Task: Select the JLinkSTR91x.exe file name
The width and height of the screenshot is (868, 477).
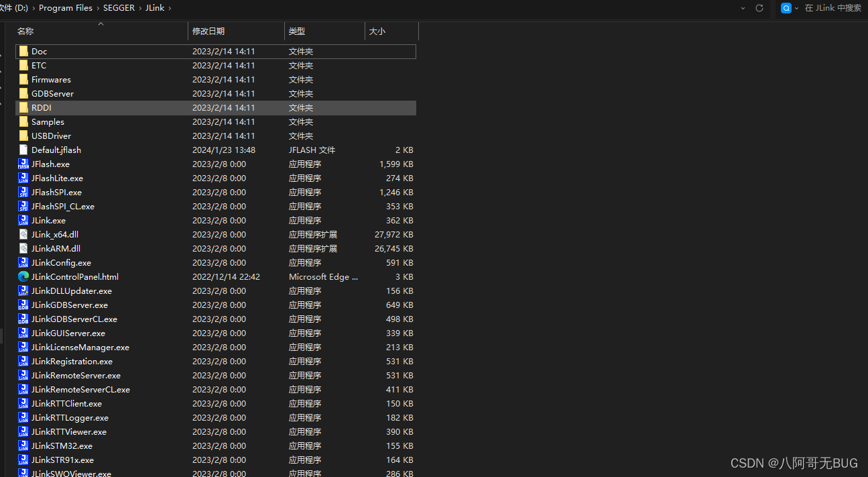Action: pos(62,460)
